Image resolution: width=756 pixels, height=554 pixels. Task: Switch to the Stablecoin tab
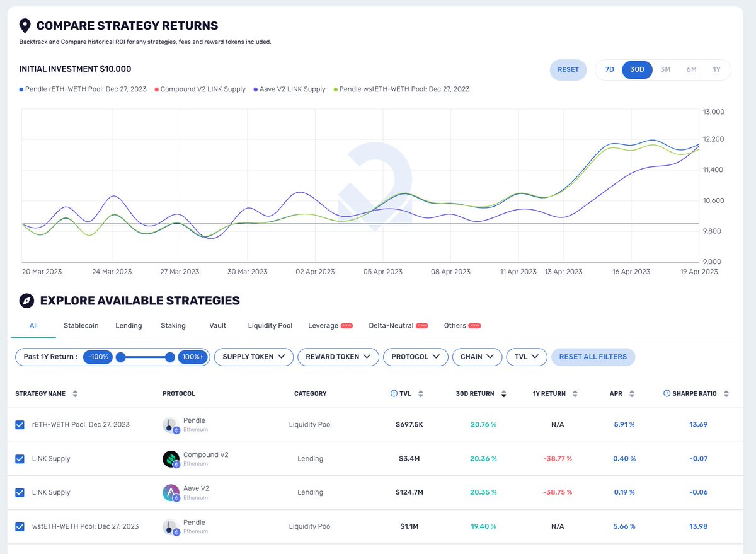point(81,326)
